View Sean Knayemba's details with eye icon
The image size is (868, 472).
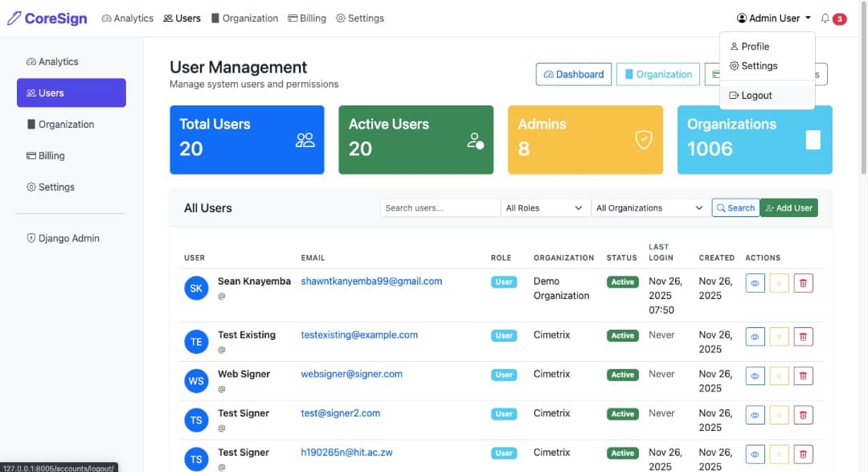tap(755, 283)
